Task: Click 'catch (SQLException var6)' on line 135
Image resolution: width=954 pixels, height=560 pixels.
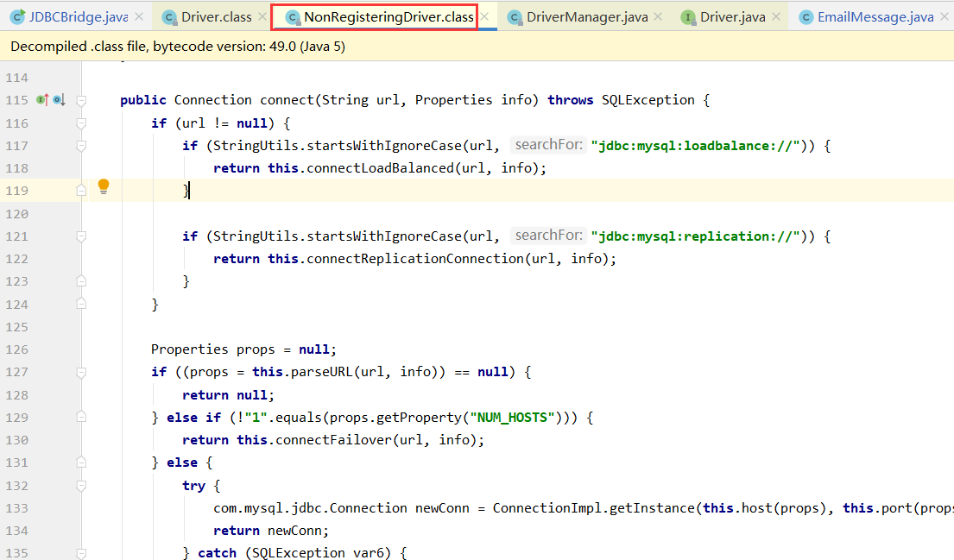Action: 294,553
